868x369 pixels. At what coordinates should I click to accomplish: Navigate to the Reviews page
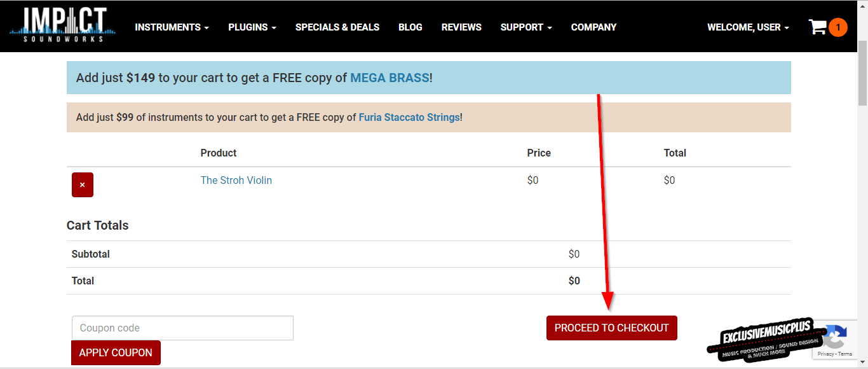point(461,27)
